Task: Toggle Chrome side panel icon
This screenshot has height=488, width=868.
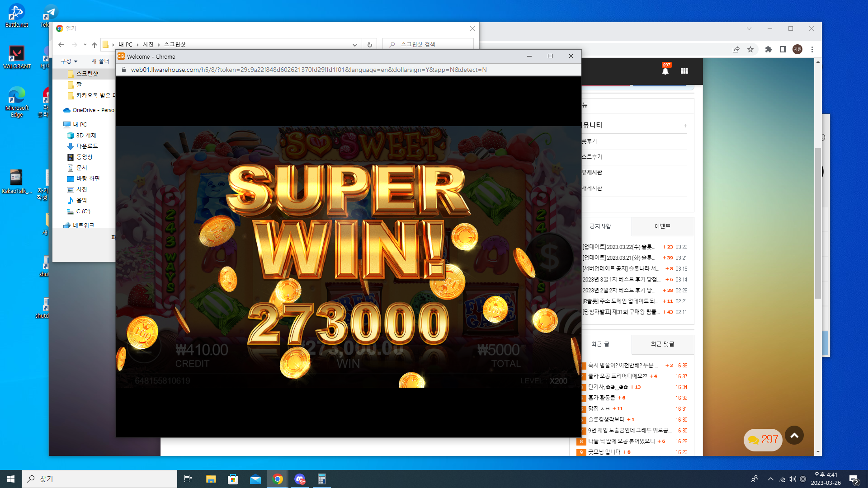Action: [783, 49]
